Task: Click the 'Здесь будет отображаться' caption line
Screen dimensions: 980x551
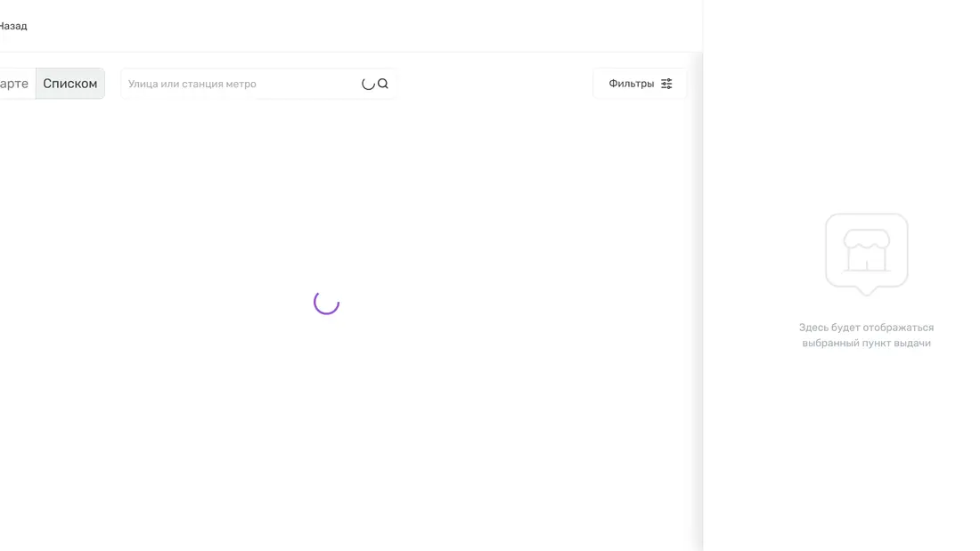Action: coord(866,328)
